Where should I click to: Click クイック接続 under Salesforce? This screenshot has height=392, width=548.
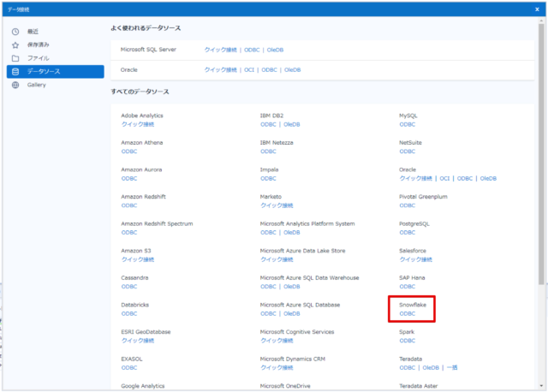[x=416, y=259]
